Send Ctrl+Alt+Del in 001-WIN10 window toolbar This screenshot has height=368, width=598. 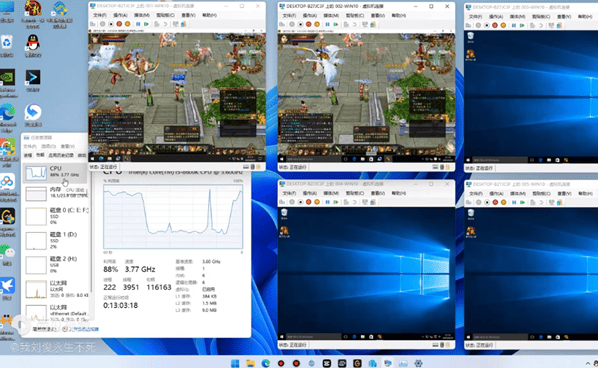point(93,24)
